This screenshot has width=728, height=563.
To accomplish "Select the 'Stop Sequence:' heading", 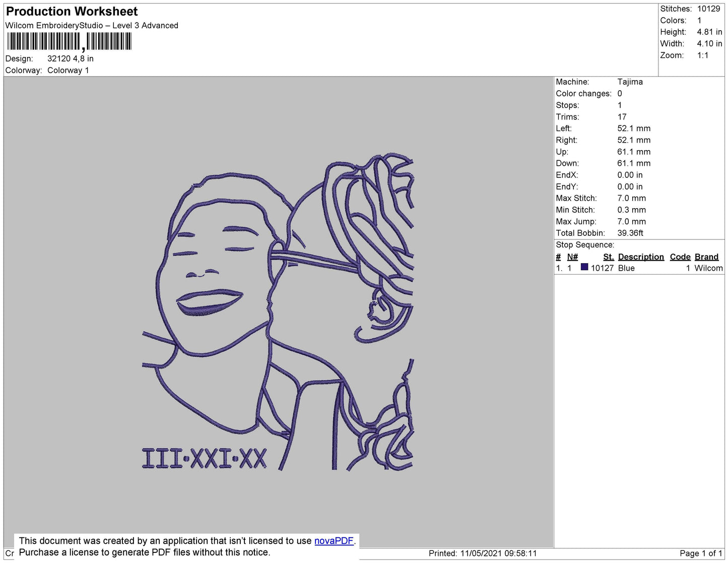I will pyautogui.click(x=585, y=245).
